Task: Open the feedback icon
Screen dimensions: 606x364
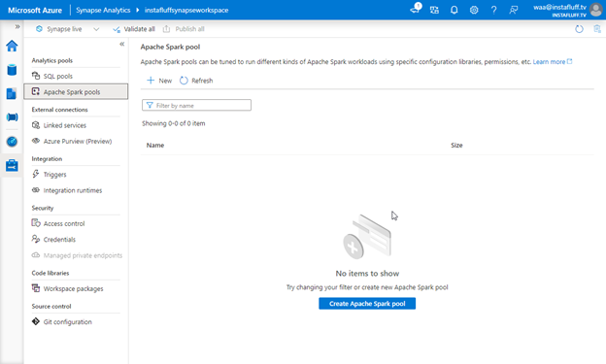Action: 513,10
